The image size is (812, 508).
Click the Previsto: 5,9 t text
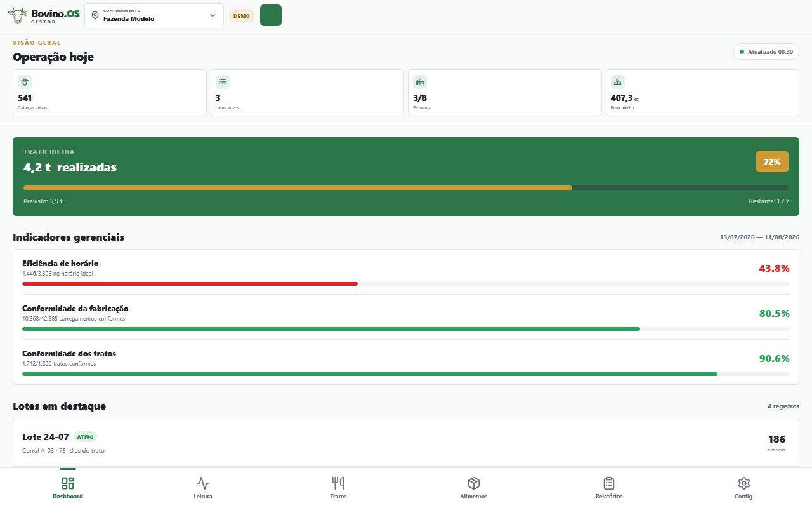[43, 201]
